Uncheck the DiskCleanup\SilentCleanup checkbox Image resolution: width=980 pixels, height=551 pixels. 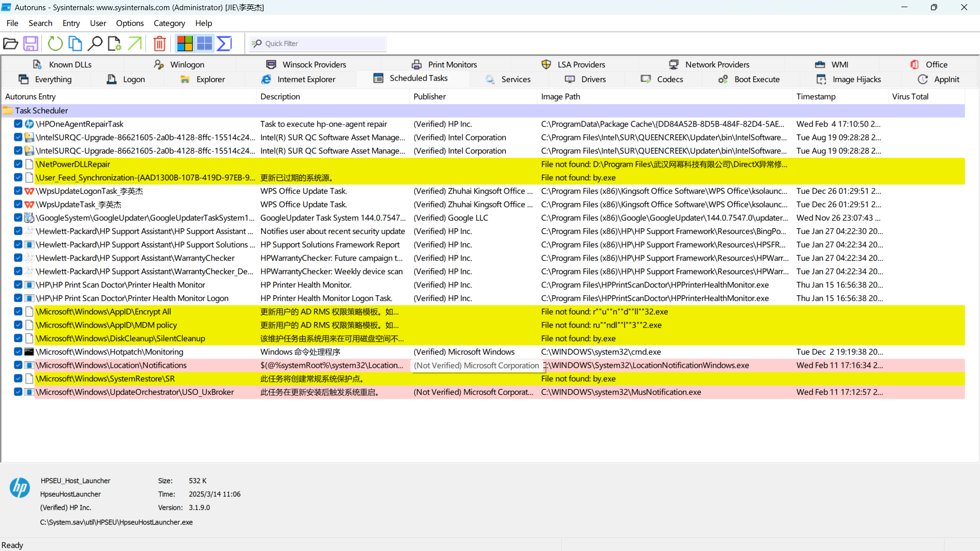[18, 339]
